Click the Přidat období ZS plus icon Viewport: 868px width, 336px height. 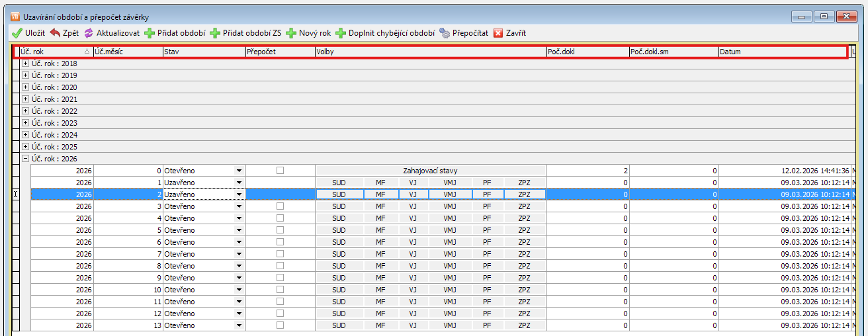click(x=215, y=33)
